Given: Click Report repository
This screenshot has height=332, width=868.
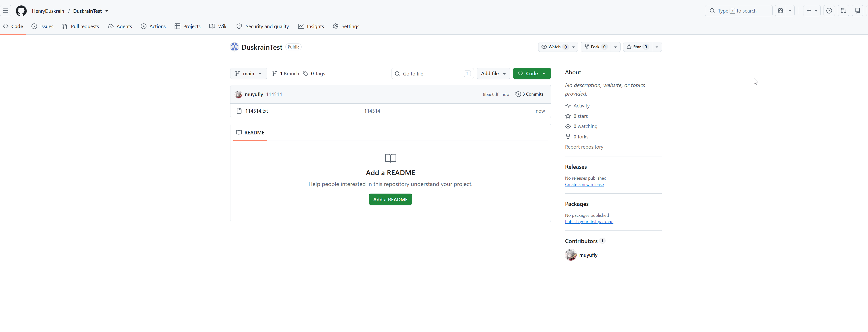Looking at the screenshot, I should 584,147.
